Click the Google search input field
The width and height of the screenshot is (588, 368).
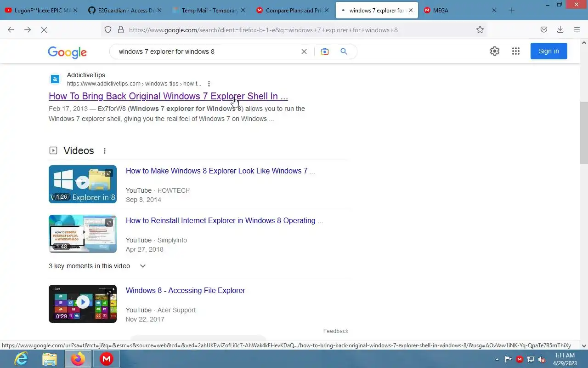(207, 52)
